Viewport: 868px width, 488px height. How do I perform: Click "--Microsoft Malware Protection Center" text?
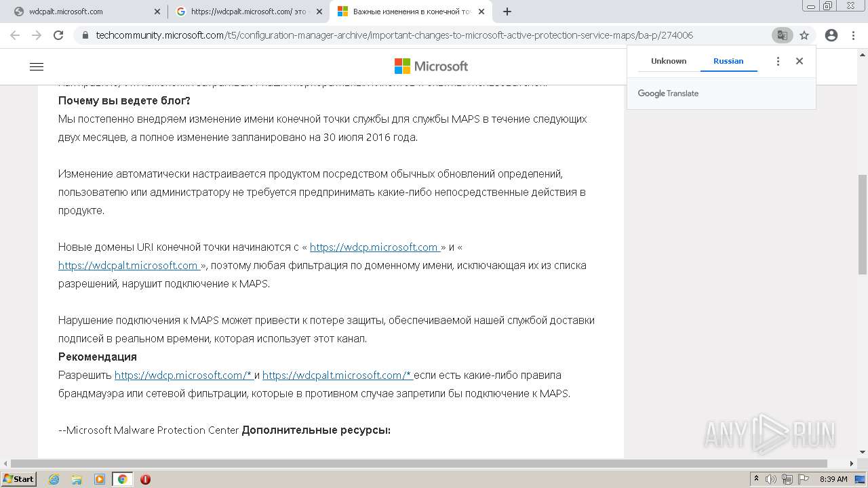click(149, 430)
